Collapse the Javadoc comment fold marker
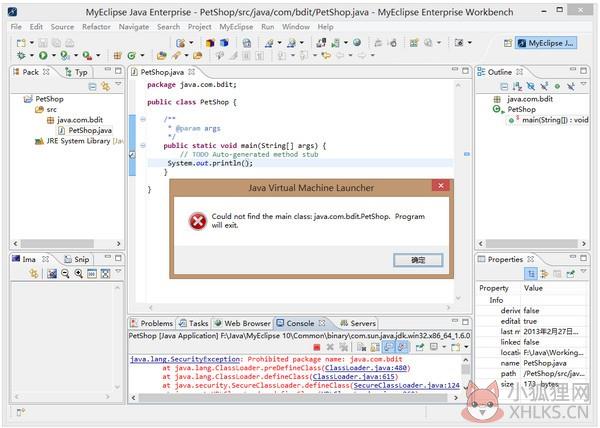The width and height of the screenshot is (600, 428). (x=143, y=119)
